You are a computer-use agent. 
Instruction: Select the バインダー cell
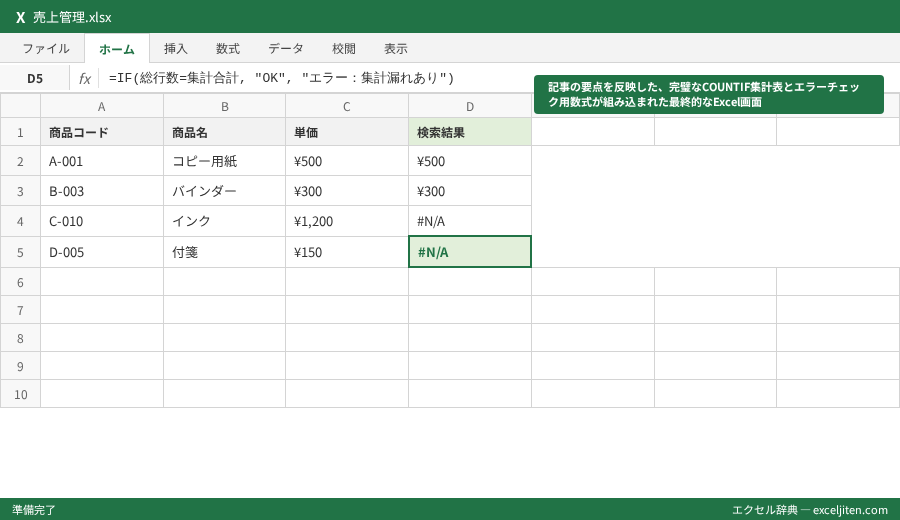click(224, 191)
